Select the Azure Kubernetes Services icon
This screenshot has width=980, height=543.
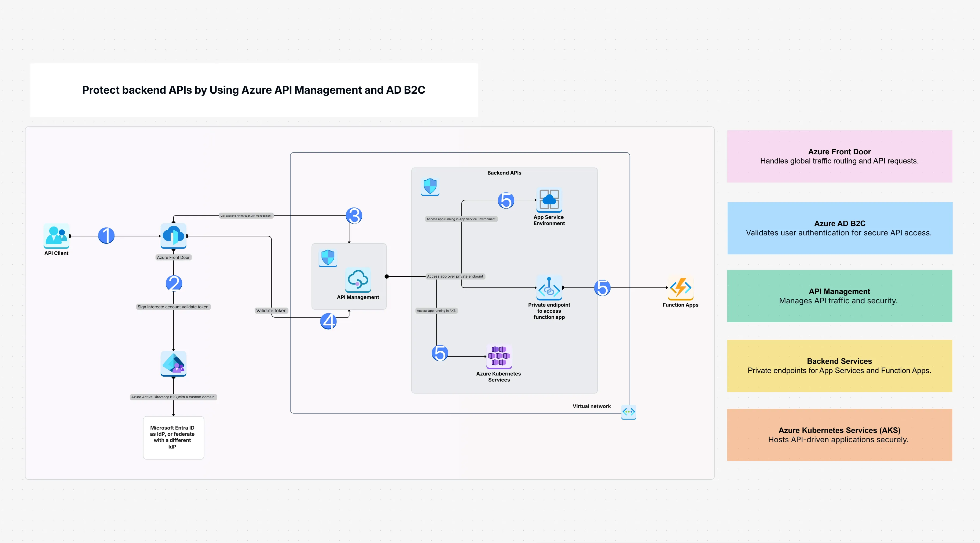[499, 356]
